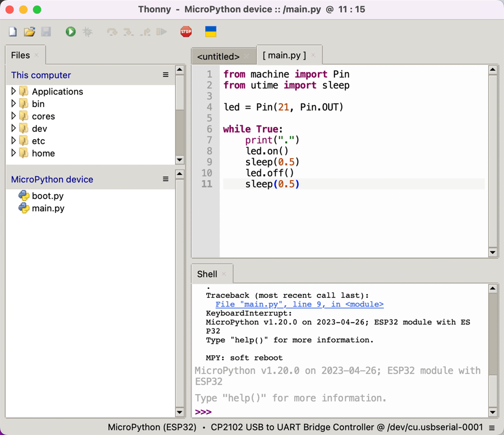
Task: Switch to the <untitled> editor tab
Action: (218, 57)
